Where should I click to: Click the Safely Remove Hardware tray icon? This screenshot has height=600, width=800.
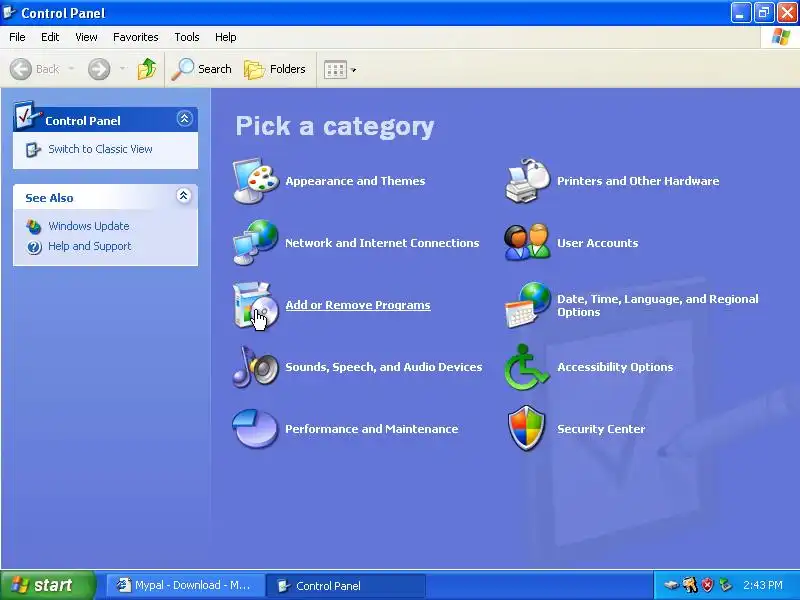tap(671, 585)
